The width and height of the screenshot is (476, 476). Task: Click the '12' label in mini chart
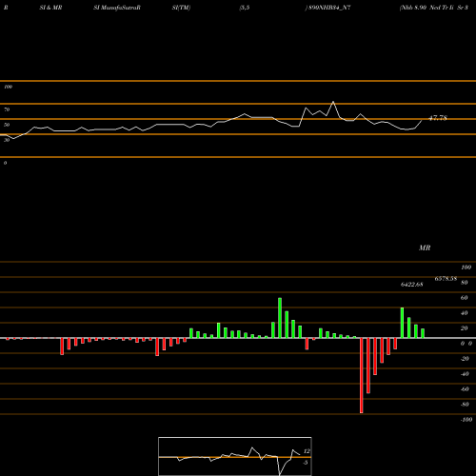click(307, 451)
